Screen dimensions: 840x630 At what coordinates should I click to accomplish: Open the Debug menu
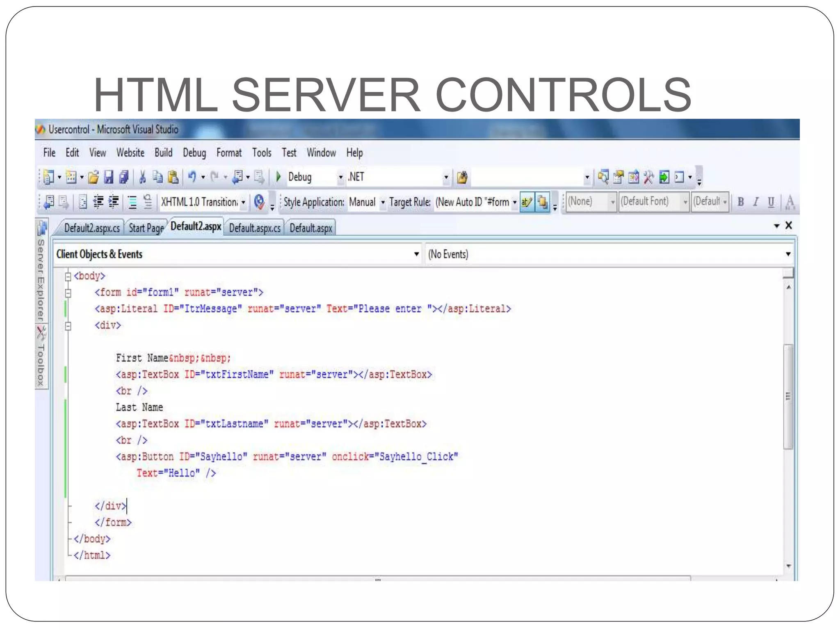[194, 153]
